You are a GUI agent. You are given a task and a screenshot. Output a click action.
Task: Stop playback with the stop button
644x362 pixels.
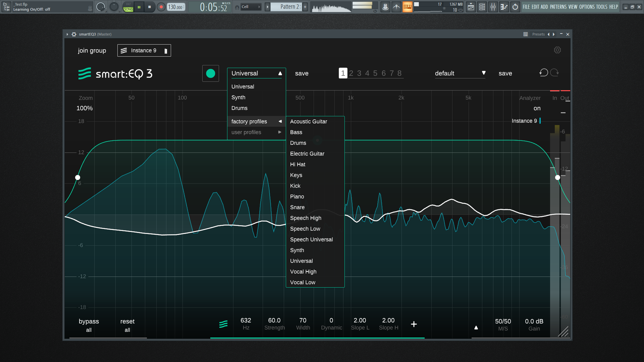(150, 7)
